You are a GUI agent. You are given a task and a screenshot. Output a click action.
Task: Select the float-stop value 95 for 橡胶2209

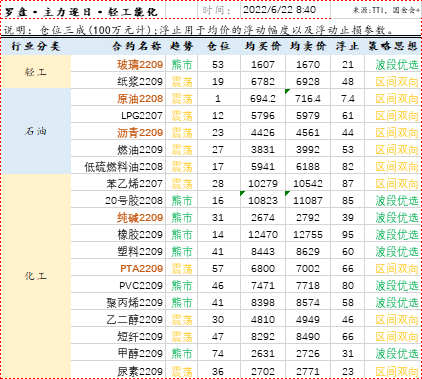348,234
